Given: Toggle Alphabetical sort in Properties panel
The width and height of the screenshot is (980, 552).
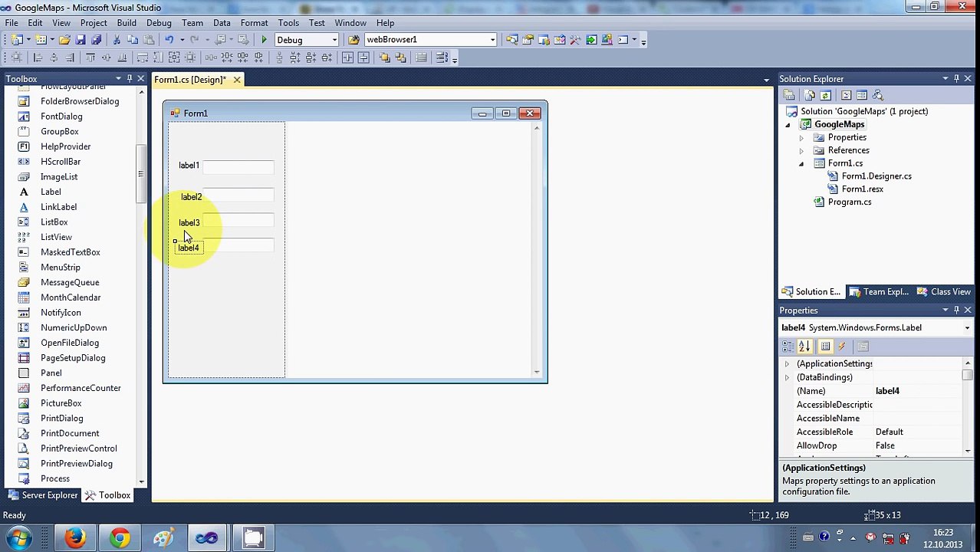Looking at the screenshot, I should [804, 347].
